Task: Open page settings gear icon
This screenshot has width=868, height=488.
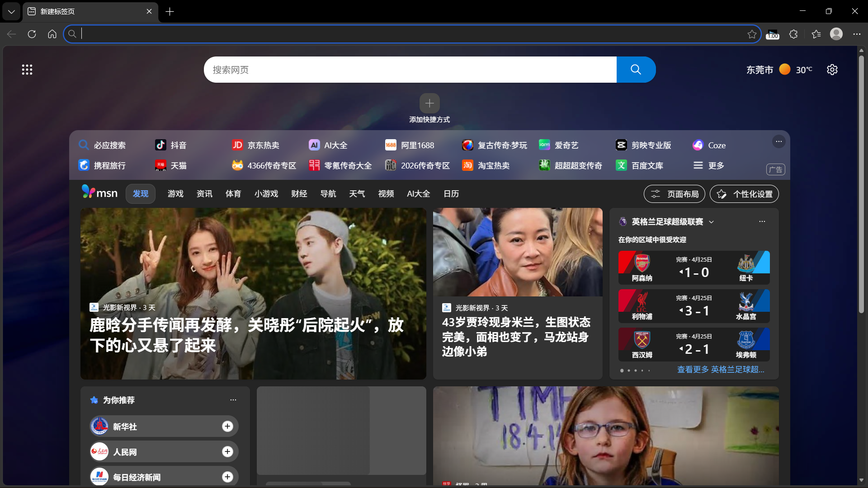Action: (x=832, y=70)
